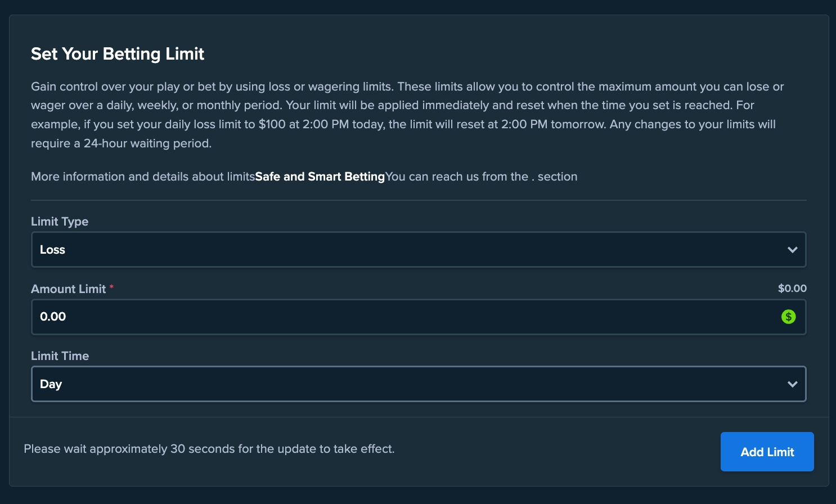The image size is (836, 504).
Task: Click the 'You can reach us from the' text
Action: [x=457, y=177]
